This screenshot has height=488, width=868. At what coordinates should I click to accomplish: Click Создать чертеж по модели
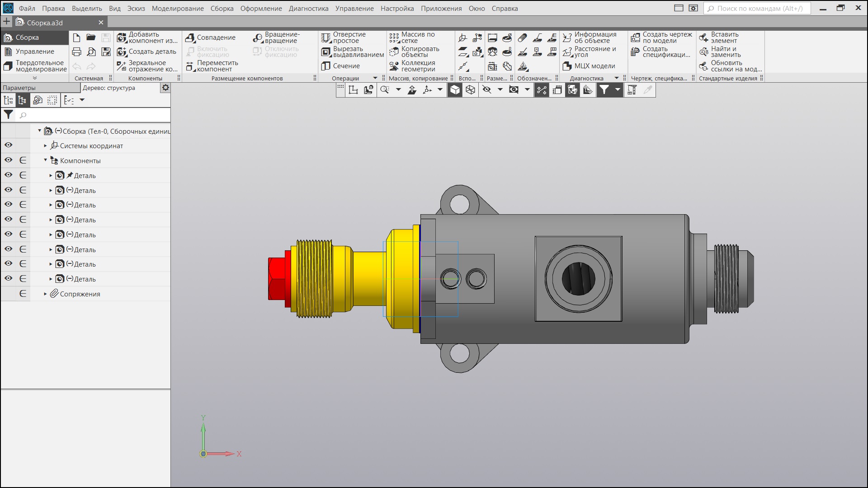pyautogui.click(x=661, y=38)
